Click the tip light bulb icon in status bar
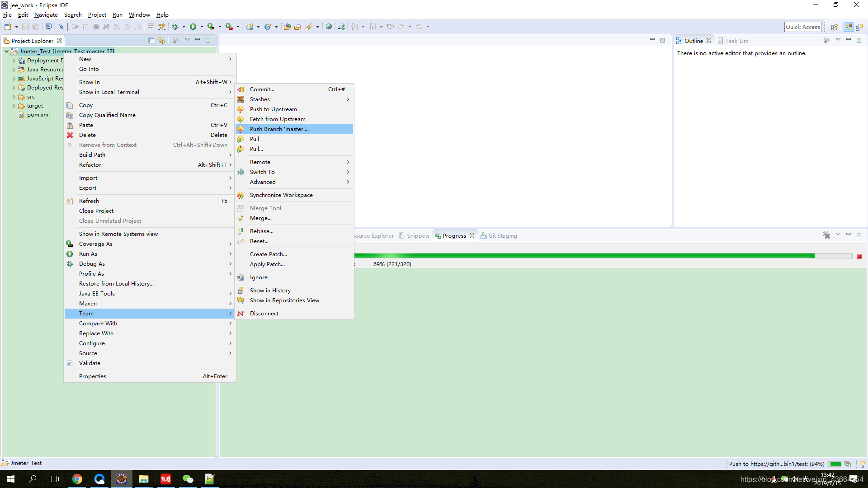This screenshot has width=868, height=488. pos(863,464)
